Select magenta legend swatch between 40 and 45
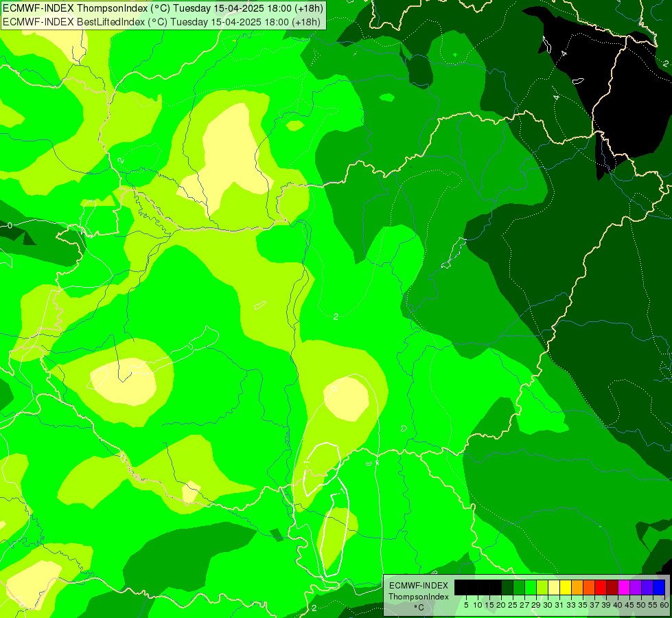 pos(624,587)
